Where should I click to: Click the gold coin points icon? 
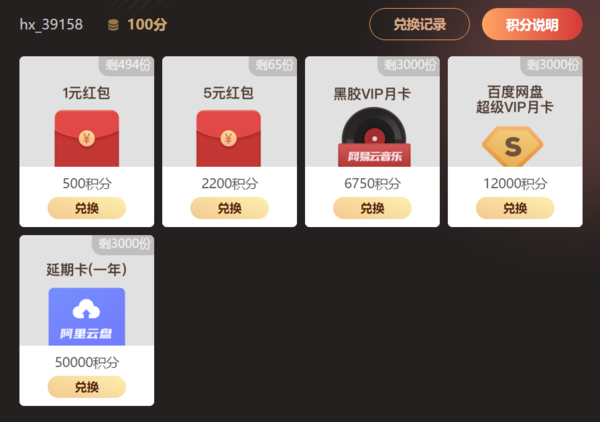pos(113,25)
